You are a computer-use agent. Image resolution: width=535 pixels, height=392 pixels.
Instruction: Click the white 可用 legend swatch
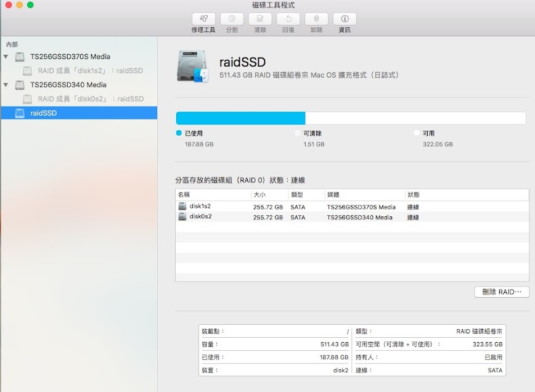[x=417, y=133]
